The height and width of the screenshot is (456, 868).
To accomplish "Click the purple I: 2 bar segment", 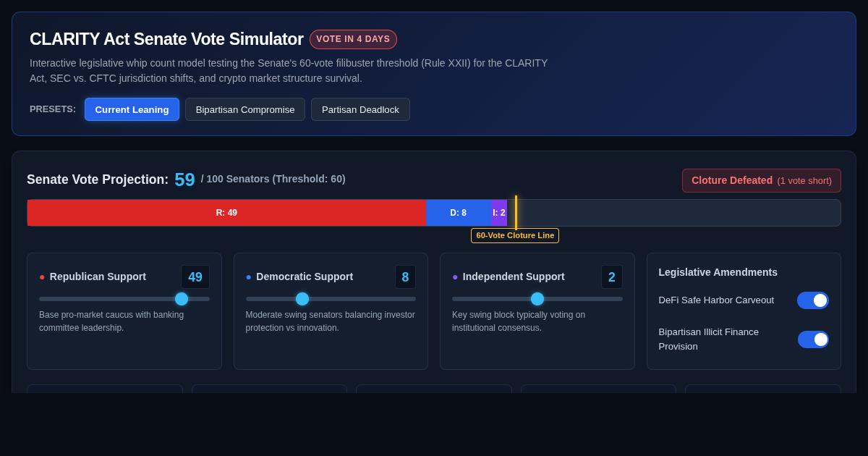I will pyautogui.click(x=499, y=213).
